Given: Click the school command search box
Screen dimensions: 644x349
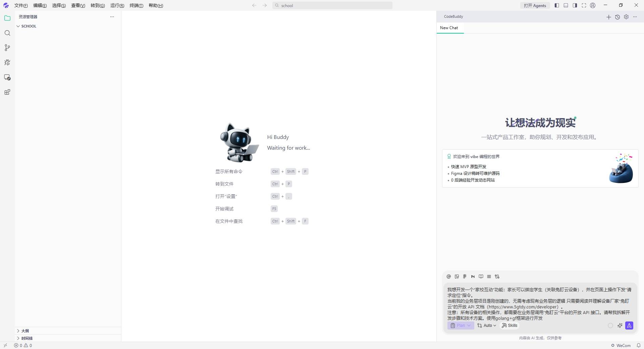Looking at the screenshot, I should 332,5.
